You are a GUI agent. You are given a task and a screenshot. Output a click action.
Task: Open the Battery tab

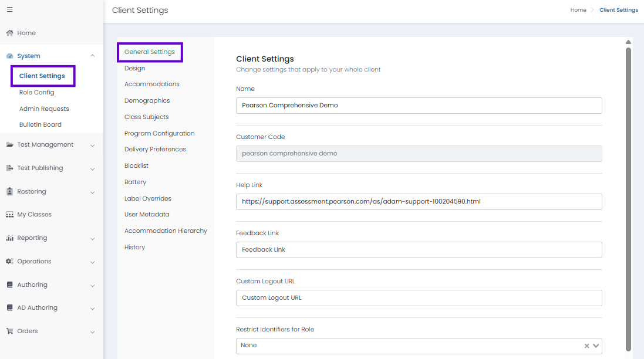click(135, 182)
